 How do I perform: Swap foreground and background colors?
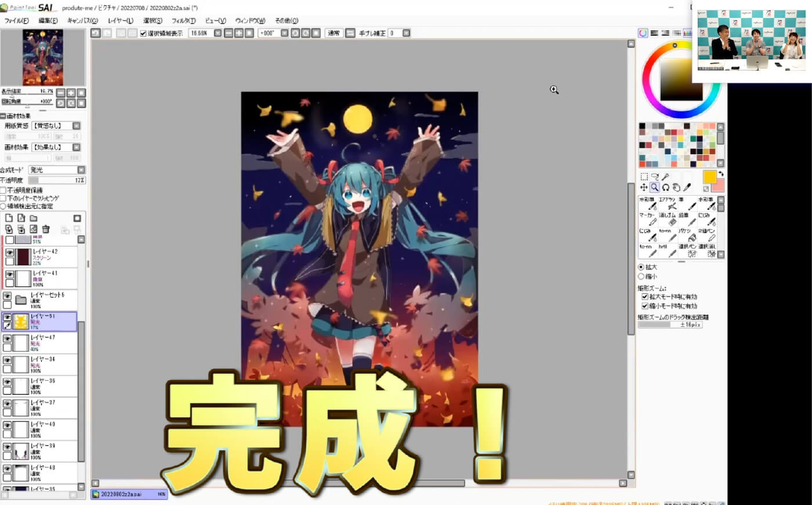click(721, 174)
